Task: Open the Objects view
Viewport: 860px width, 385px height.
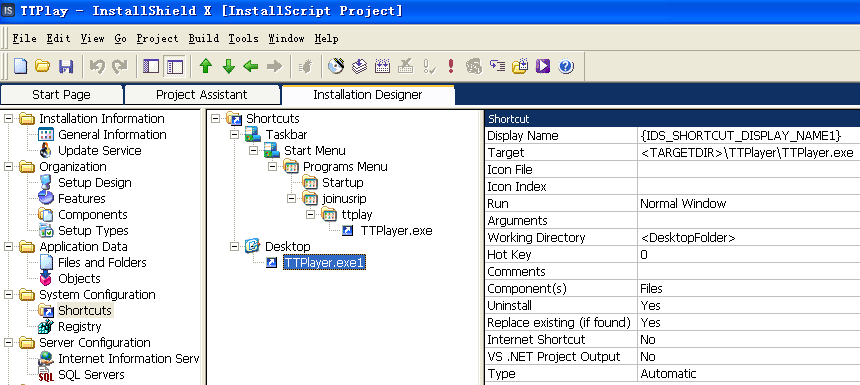Action: pyautogui.click(x=79, y=279)
